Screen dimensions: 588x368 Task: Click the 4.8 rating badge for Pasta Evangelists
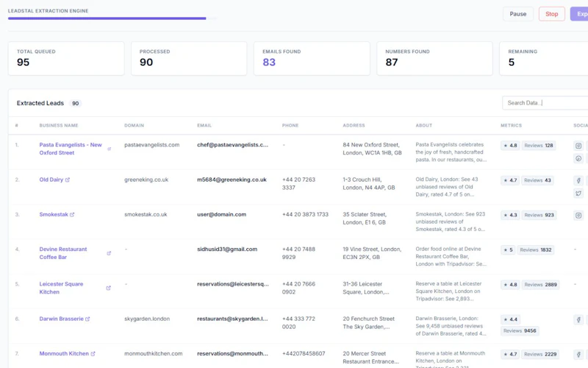tap(510, 146)
